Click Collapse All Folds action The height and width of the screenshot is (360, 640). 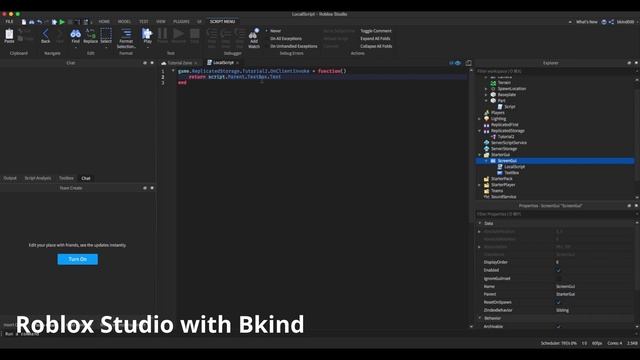376,46
